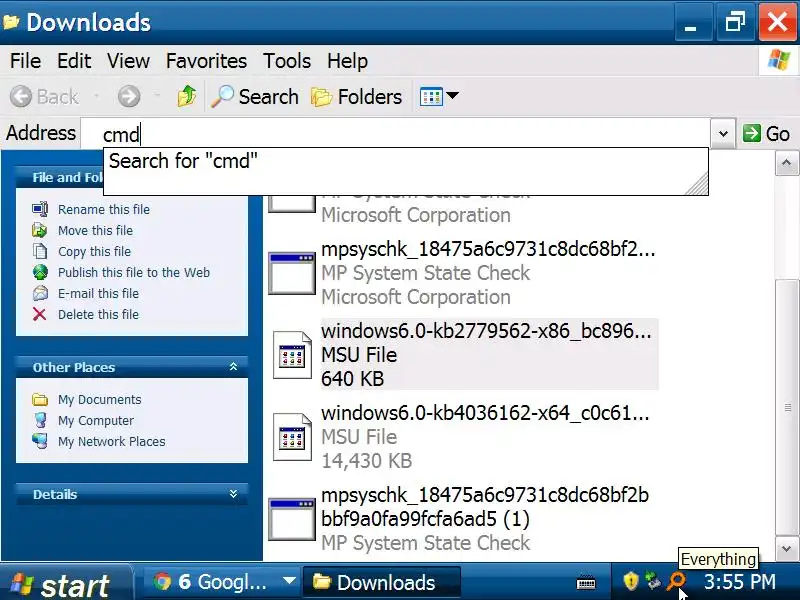Collapse the Other Places panel

[x=233, y=367]
